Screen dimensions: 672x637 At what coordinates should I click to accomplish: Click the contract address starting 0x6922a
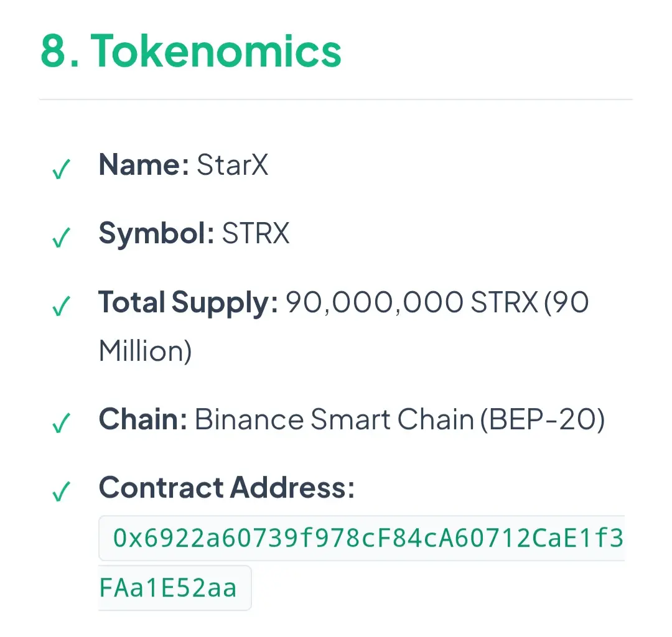click(367, 537)
